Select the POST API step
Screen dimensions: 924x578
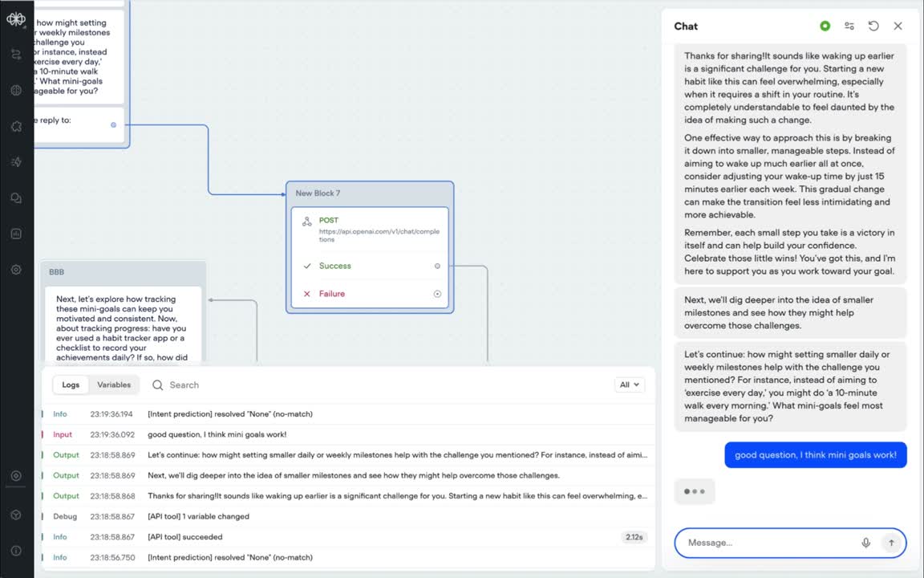370,230
